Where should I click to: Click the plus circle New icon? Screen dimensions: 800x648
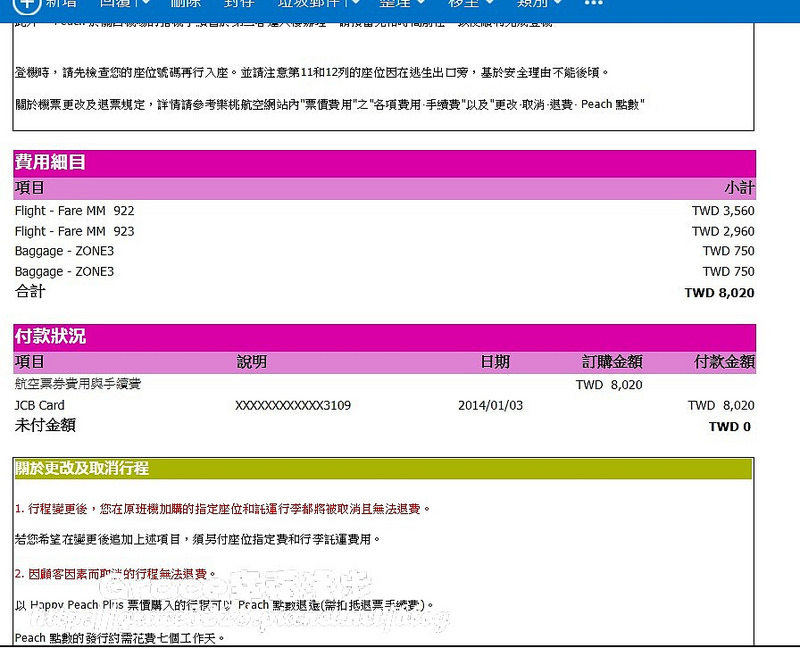26,4
